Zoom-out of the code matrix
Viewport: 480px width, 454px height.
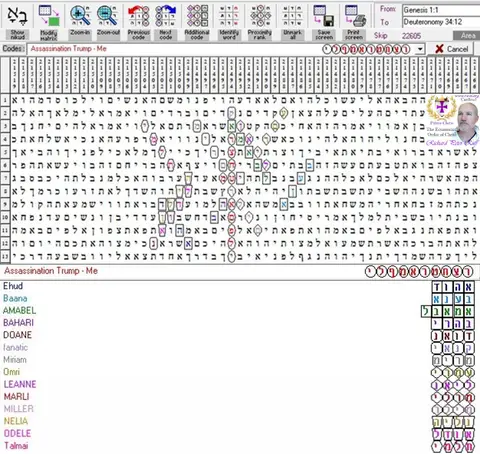(x=108, y=21)
